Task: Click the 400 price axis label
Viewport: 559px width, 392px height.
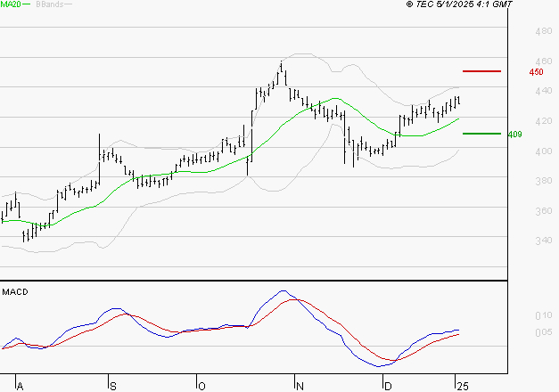Action: [543, 151]
